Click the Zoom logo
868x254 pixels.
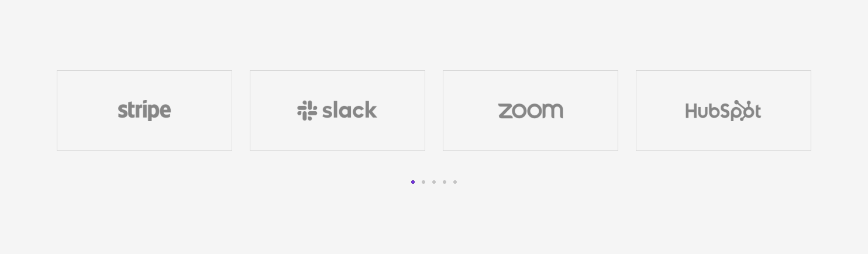[x=531, y=110]
